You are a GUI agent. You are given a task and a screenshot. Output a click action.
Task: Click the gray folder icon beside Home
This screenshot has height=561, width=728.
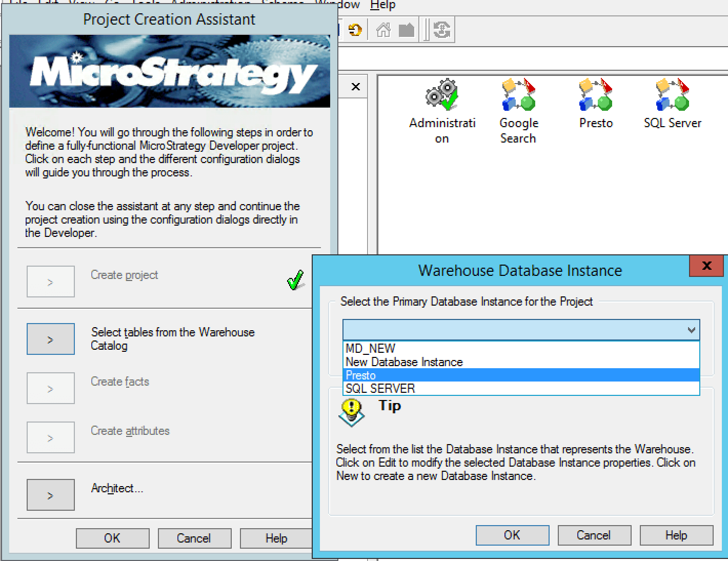point(407,30)
